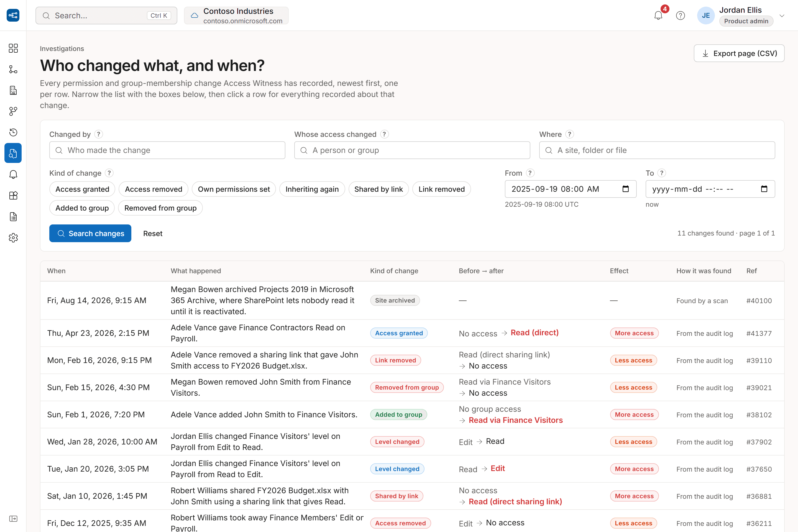Click the Added to group badge in the table
Viewport: 798px width, 532px height.
pos(398,415)
